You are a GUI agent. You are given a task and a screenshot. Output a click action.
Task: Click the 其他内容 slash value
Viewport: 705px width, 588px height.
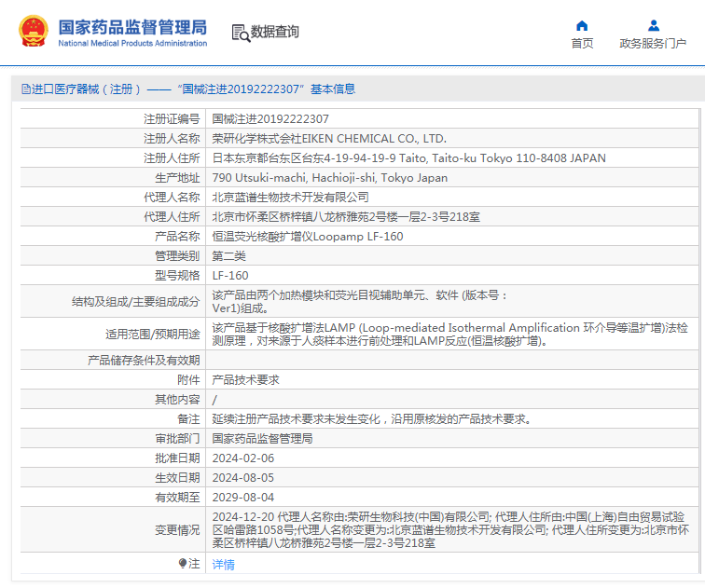click(214, 400)
